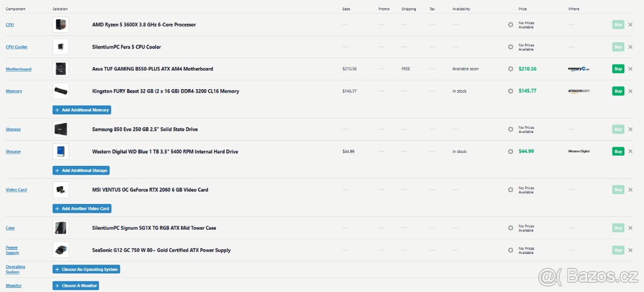The height and width of the screenshot is (292, 644).
Task: Click the green $44.99 hard drive price
Action: coord(526,151)
